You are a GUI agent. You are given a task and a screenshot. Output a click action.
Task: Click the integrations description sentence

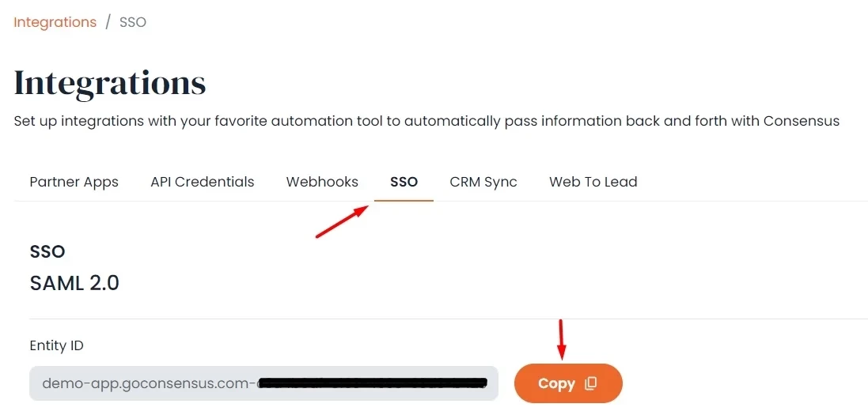point(426,121)
